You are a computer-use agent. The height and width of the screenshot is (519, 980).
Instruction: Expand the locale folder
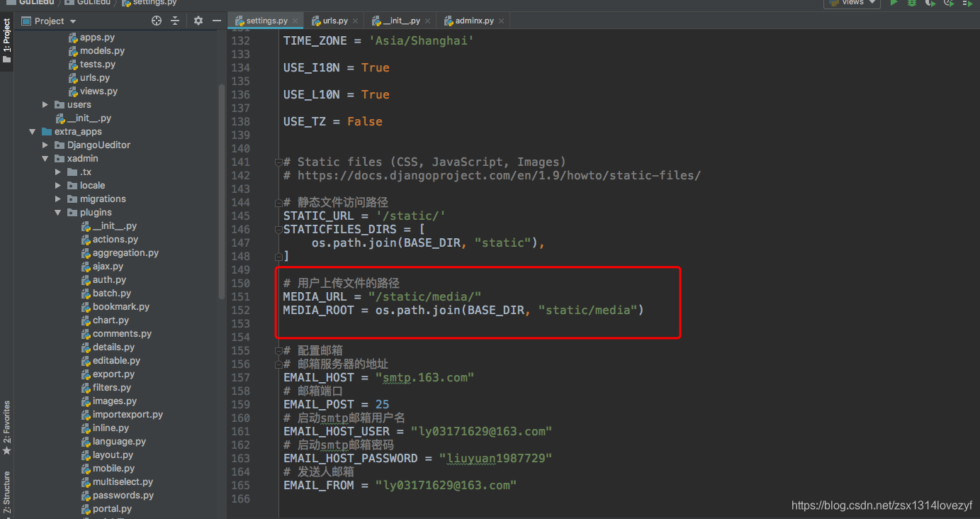(58, 186)
